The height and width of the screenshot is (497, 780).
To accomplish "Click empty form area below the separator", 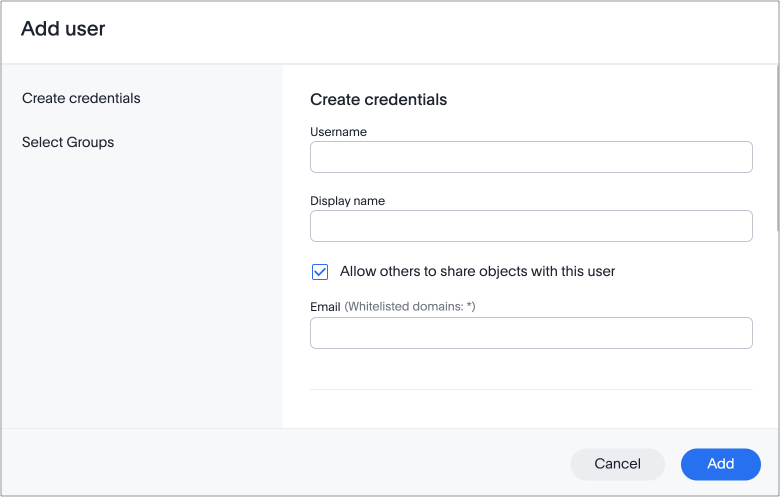I will (x=531, y=409).
